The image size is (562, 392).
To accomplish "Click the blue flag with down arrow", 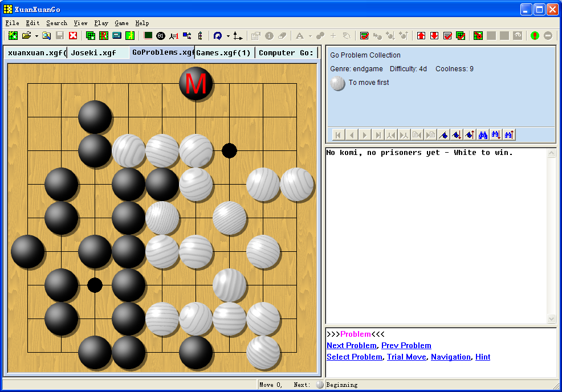I will [x=457, y=135].
